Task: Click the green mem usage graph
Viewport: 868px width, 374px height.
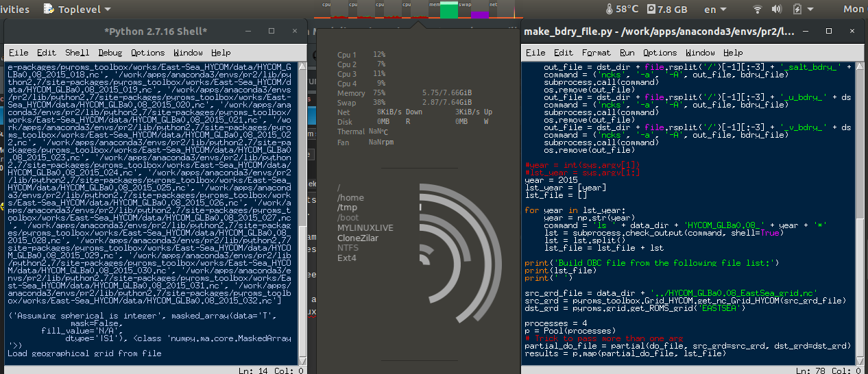Action: pos(448,11)
